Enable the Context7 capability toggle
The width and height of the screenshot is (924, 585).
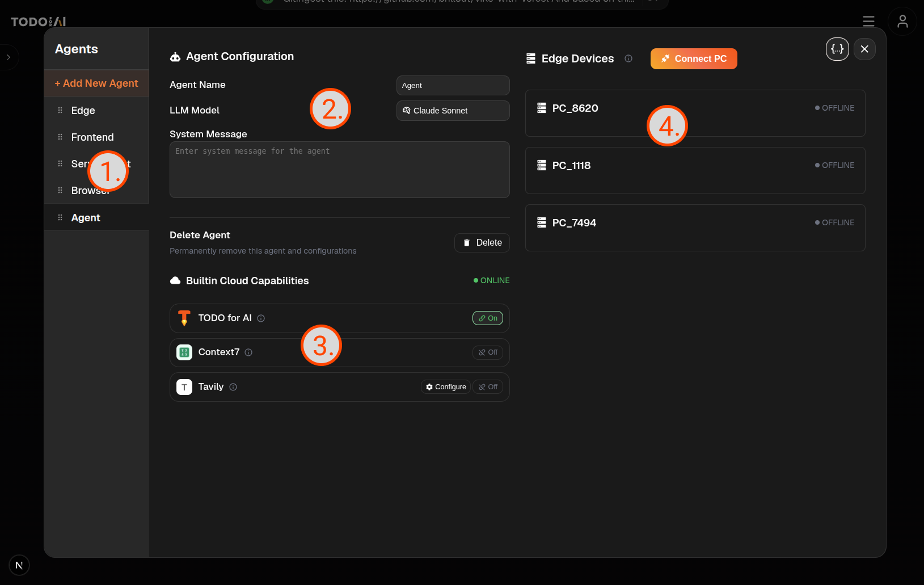coord(487,352)
